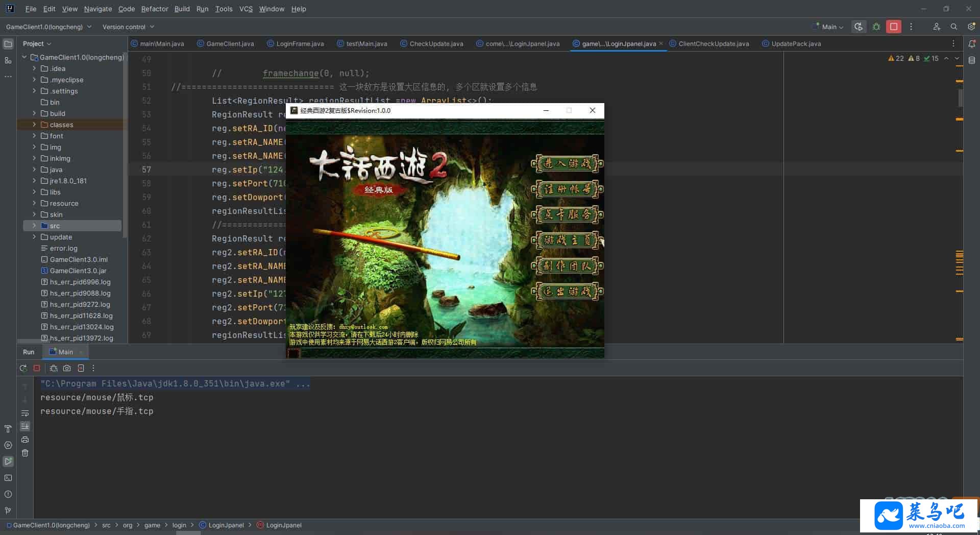Clear console with trash icon

(25, 453)
